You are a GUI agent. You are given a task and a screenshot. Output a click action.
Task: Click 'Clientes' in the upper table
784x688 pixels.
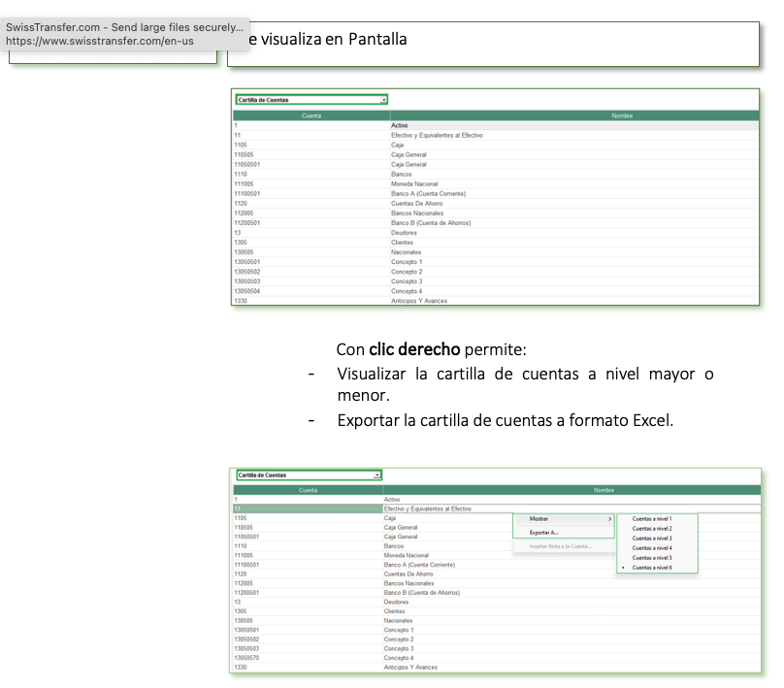point(403,243)
